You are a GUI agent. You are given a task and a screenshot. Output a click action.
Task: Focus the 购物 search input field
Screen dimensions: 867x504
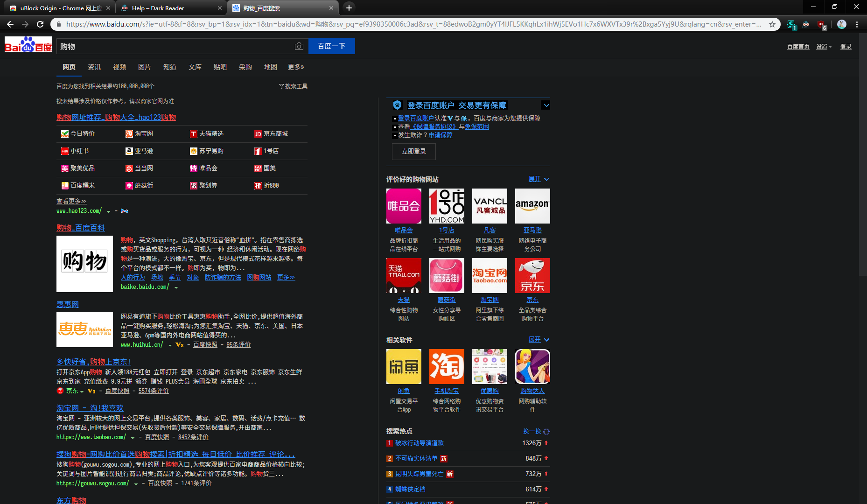click(x=175, y=46)
